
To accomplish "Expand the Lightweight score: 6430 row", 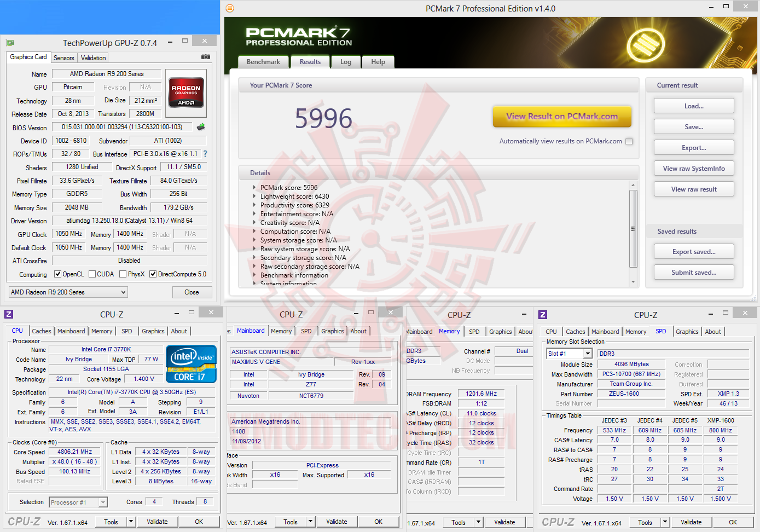I will (254, 196).
